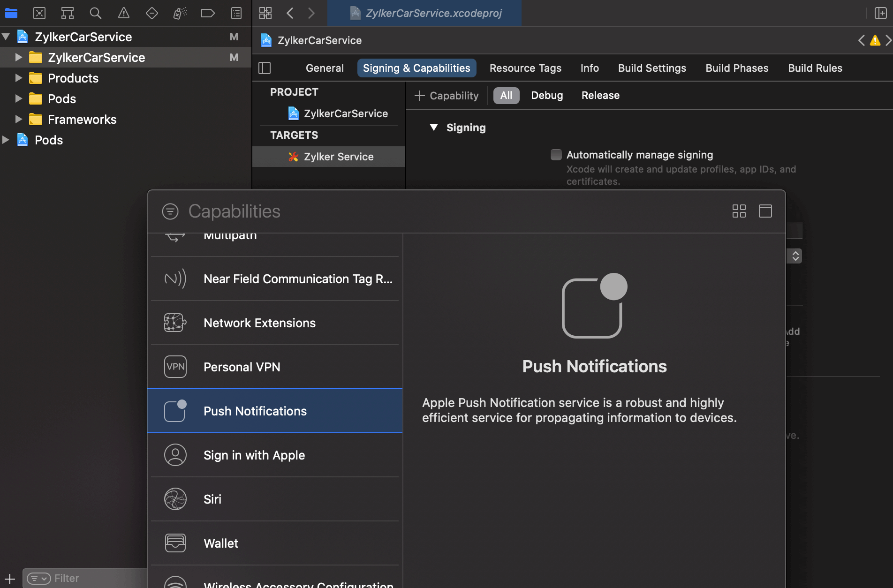Select the All configurations filter
The width and height of the screenshot is (893, 588).
click(x=506, y=96)
